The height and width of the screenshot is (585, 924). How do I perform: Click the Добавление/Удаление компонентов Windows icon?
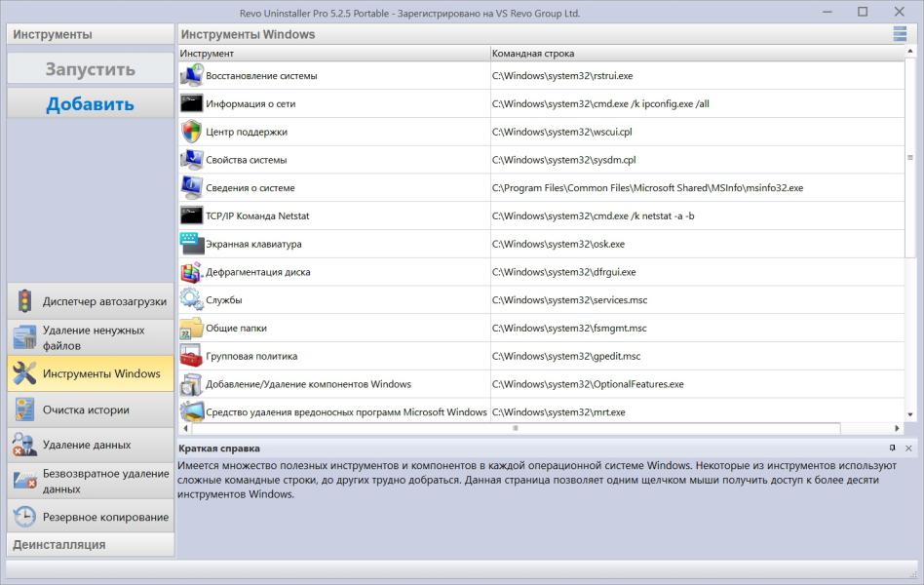pos(191,384)
